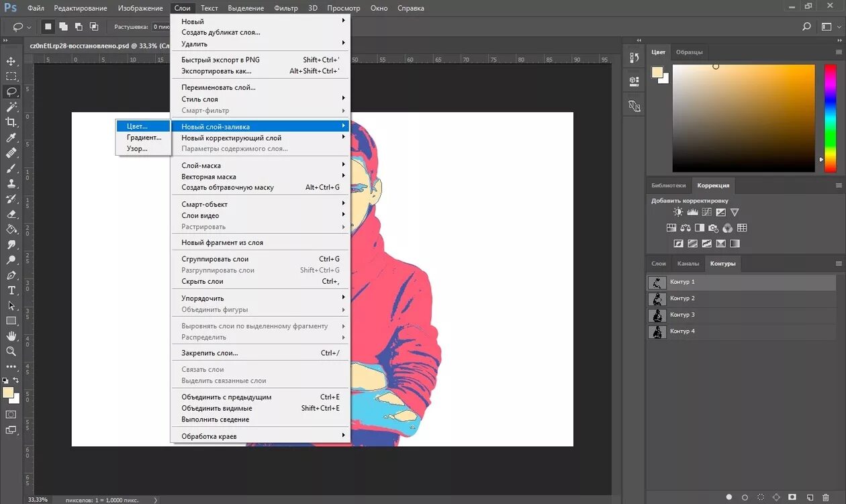Load path as selection dotted circle icon

(761, 497)
